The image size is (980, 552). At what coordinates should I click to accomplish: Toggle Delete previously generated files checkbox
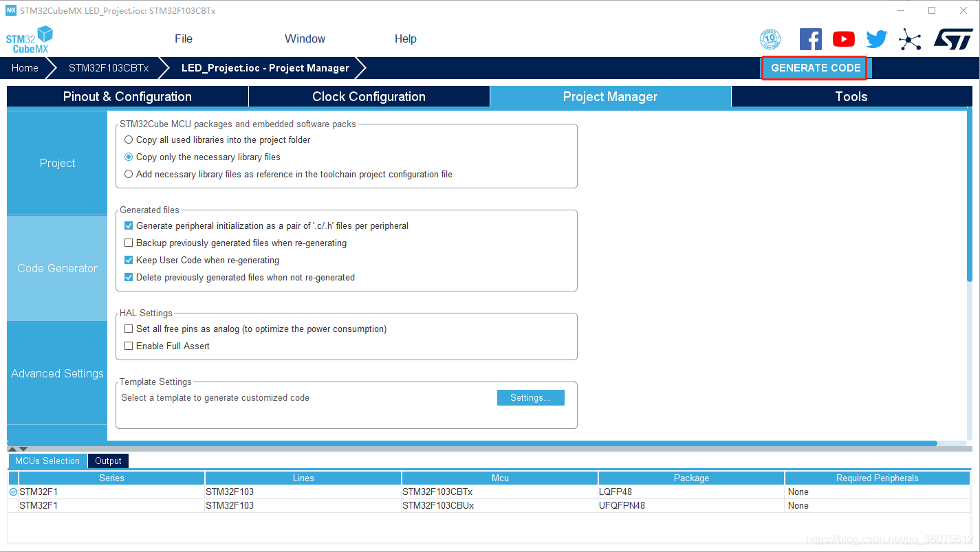click(129, 277)
